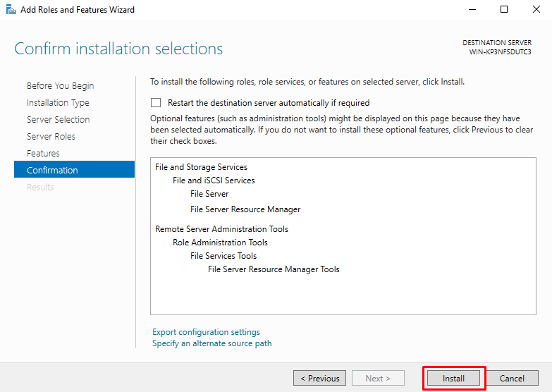The width and height of the screenshot is (552, 392).
Task: Enable automatic restart of destination server
Action: coord(156,102)
